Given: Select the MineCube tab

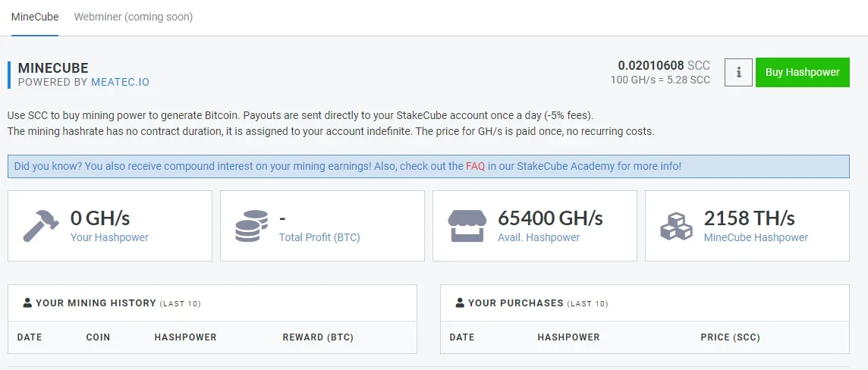Looking at the screenshot, I should (35, 17).
